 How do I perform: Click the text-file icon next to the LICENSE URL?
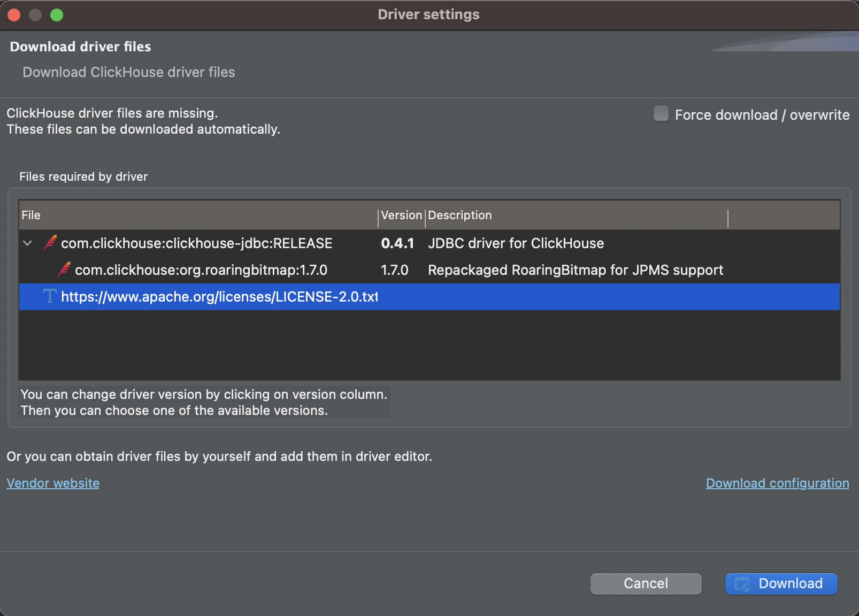(49, 297)
